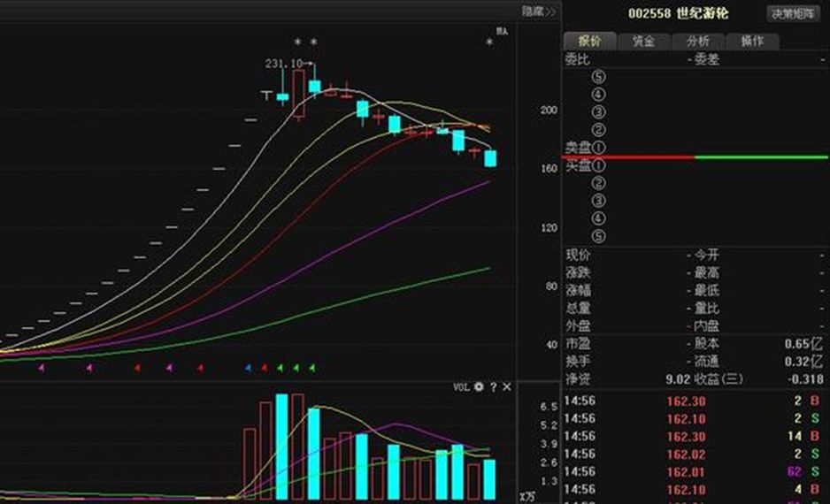Click the 2.6 volume axis label
This screenshot has width=830, height=504.
pyautogui.click(x=549, y=462)
